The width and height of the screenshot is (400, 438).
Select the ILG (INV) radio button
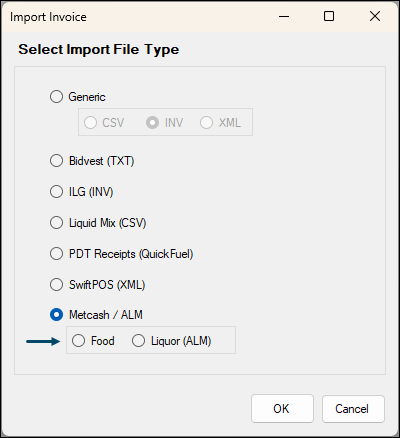(x=56, y=192)
